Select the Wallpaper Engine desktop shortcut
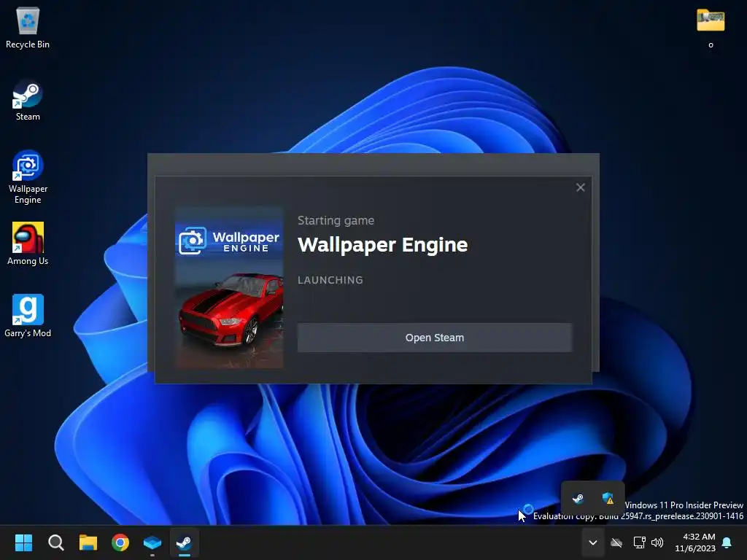This screenshot has height=560, width=747. [28, 177]
